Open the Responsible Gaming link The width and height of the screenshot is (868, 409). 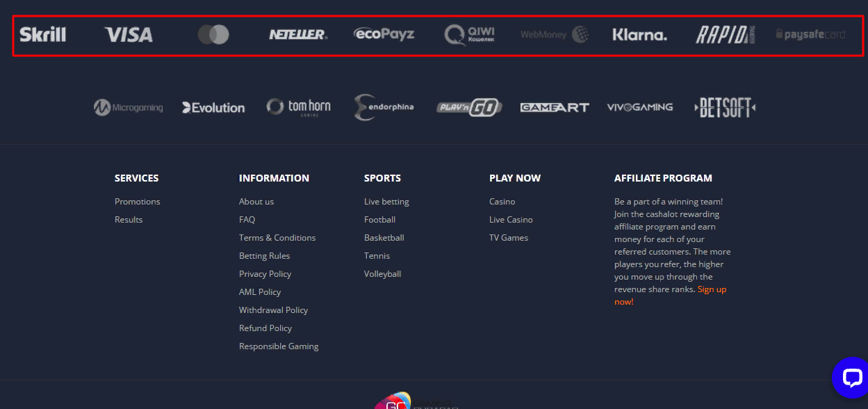279,346
